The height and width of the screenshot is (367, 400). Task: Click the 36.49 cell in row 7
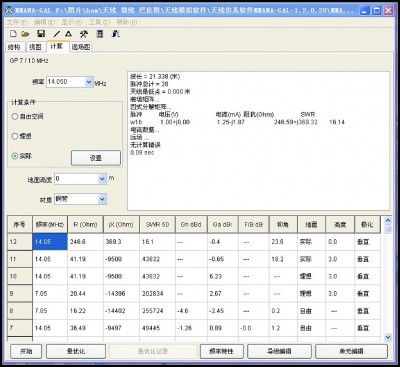click(x=85, y=328)
